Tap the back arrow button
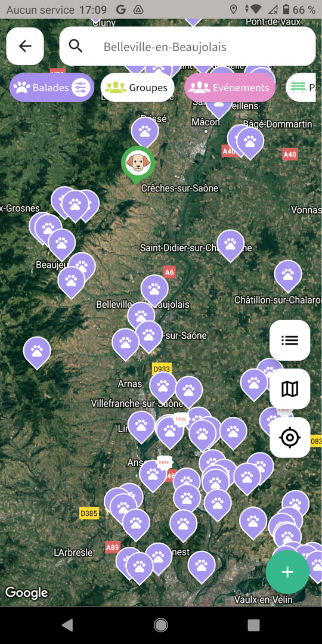Image resolution: width=322 pixels, height=644 pixels. [25, 46]
